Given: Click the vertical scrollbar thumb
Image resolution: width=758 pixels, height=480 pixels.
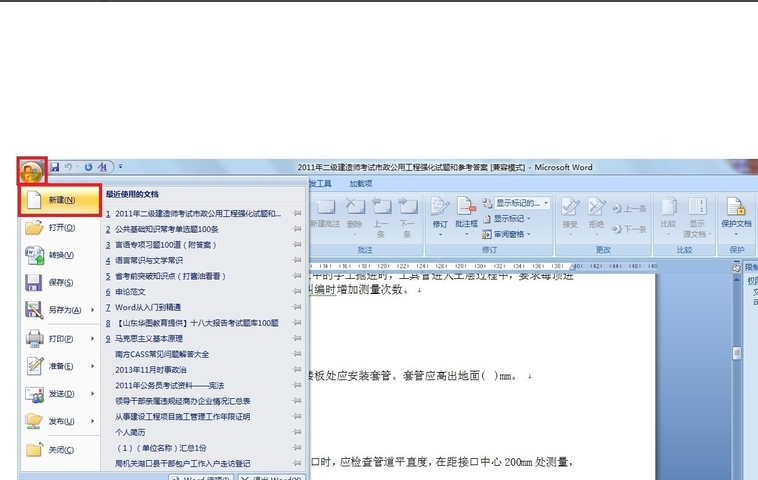Looking at the screenshot, I should pyautogui.click(x=736, y=353).
